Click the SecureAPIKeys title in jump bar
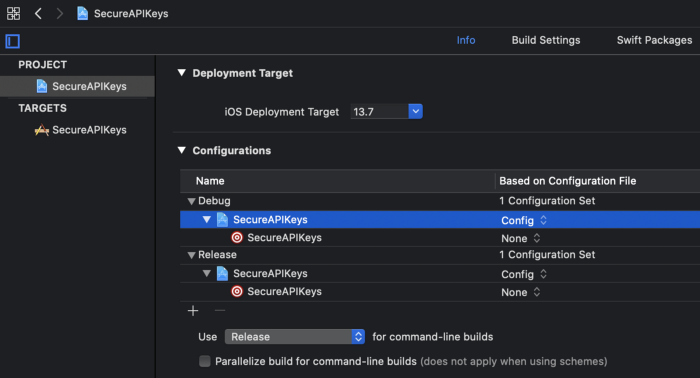700x378 pixels. pos(131,13)
